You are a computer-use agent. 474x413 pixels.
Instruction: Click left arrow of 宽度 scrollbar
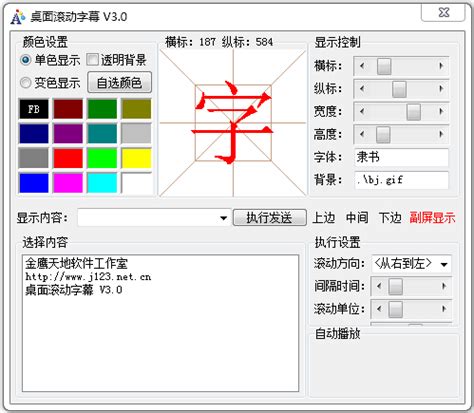[x=362, y=111]
